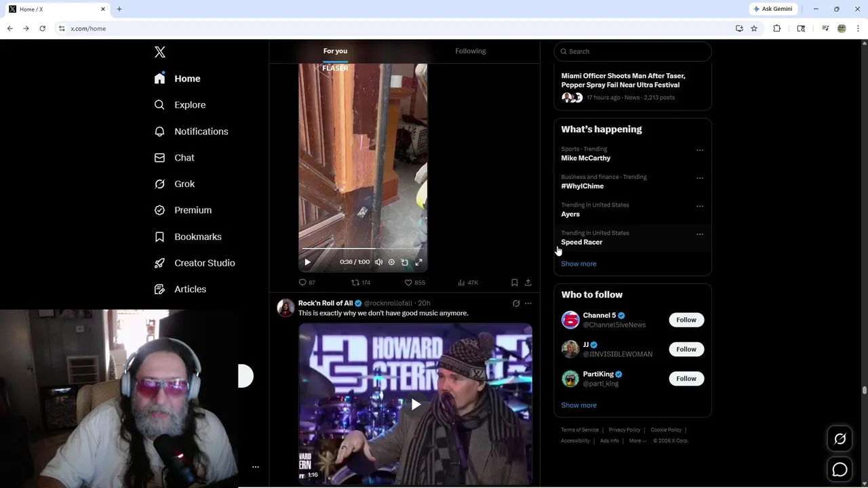
Task: Open Accessibility footer link
Action: click(x=575, y=441)
